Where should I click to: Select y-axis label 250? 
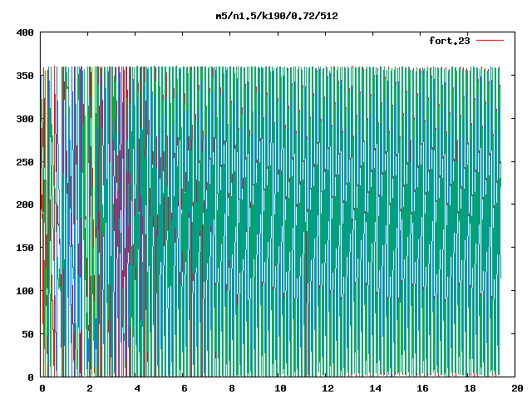[x=25, y=162]
